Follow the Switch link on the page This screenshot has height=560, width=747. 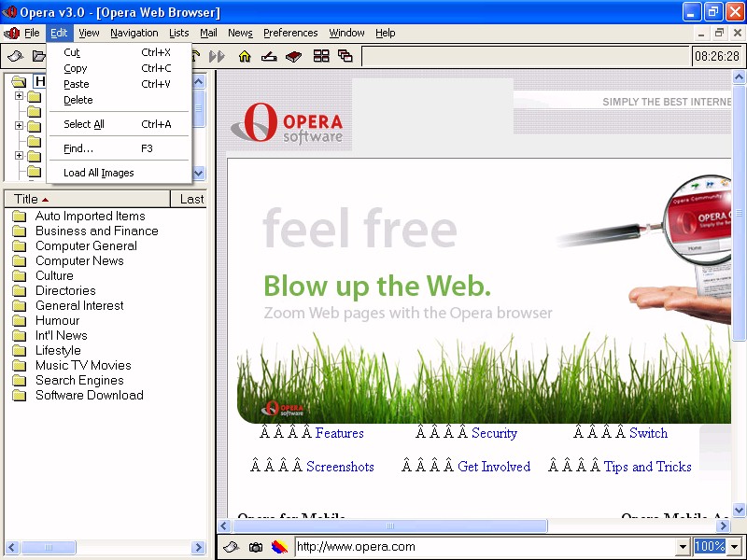[648, 433]
